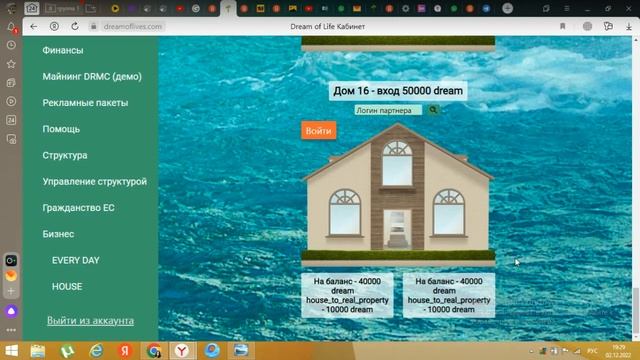Open Google Chrome from the taskbar
Viewport: 640px width, 360px height.
pyautogui.click(x=154, y=351)
